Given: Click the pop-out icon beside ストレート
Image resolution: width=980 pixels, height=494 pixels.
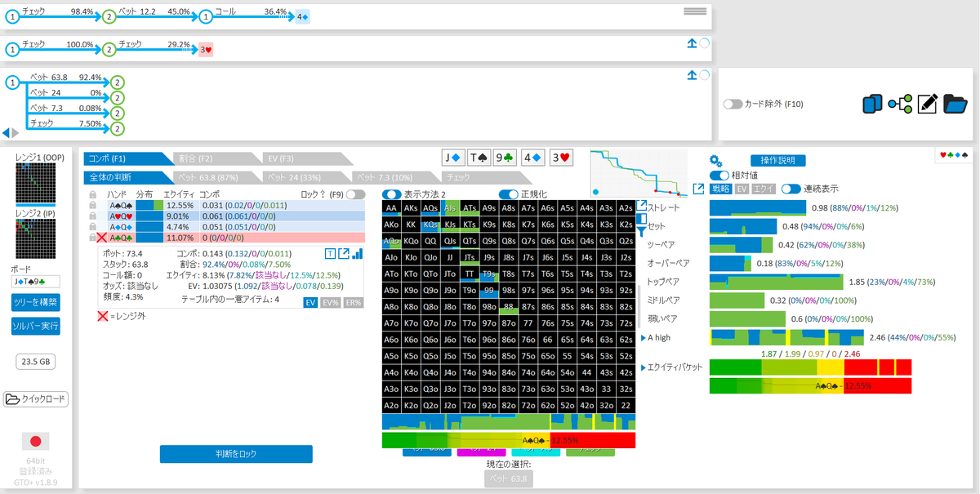Looking at the screenshot, I should point(641,207).
